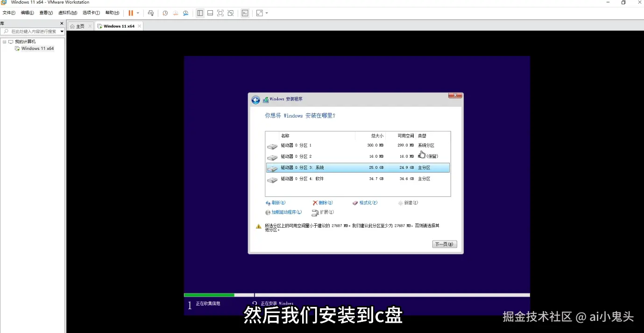Viewport: 644px width, 333px height.
Task: Close the Windows 安装程序 dialog
Action: [455, 96]
